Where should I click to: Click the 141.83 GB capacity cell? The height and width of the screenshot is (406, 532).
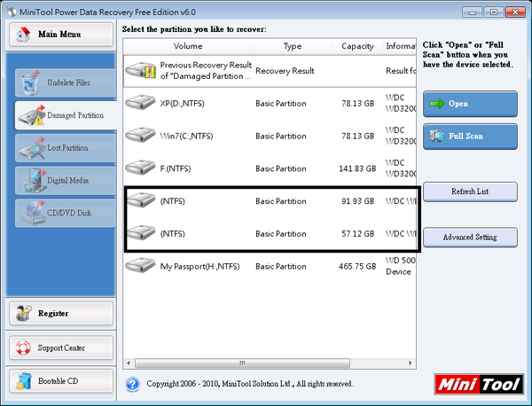(x=357, y=169)
